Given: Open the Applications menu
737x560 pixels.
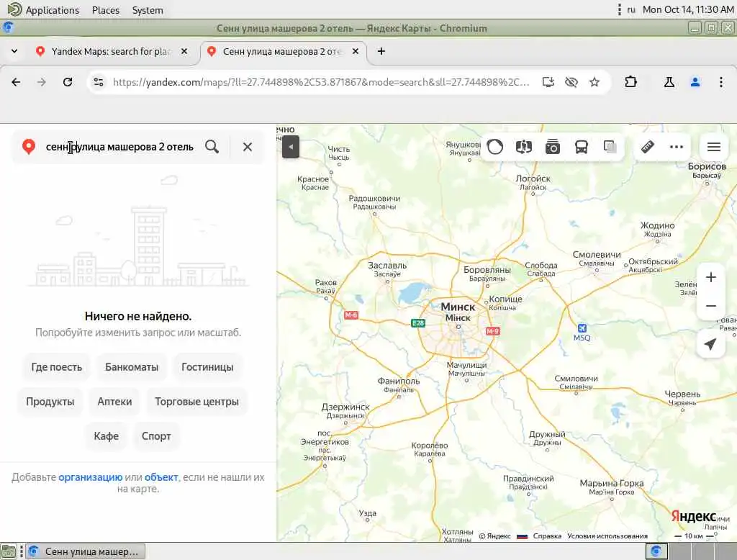Looking at the screenshot, I should pos(52,10).
